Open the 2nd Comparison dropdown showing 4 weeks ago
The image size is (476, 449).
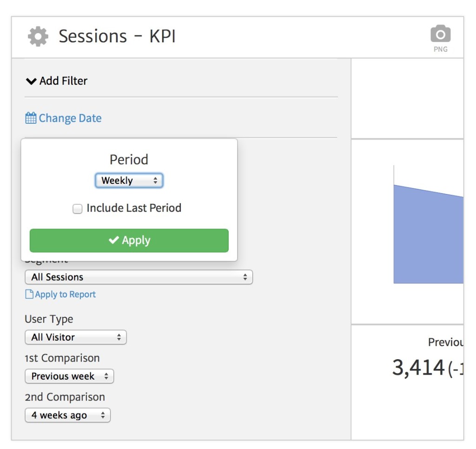[67, 415]
